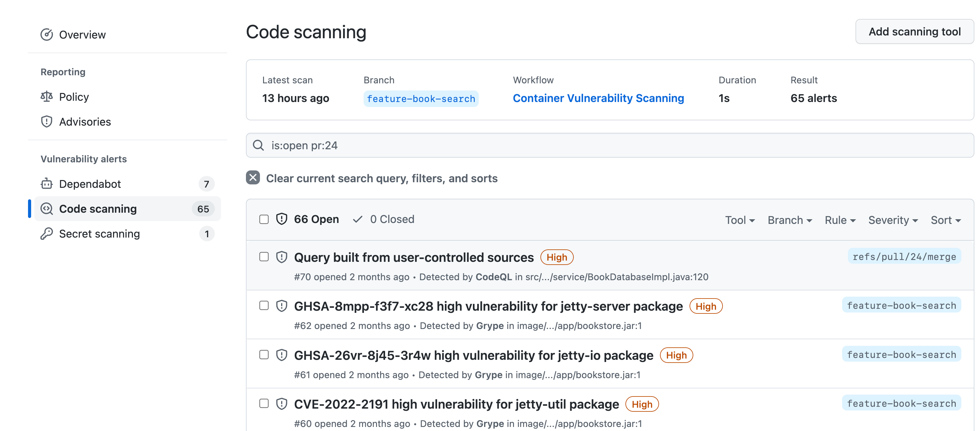The image size is (980, 431).
Task: Click the Overview dashboard icon
Action: [46, 35]
